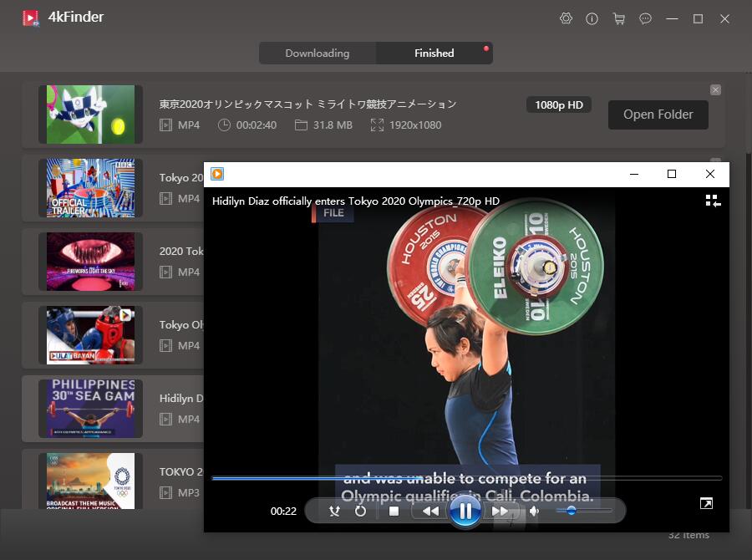Select the Finished tab
Viewport: 752px width, 560px height.
pos(434,53)
